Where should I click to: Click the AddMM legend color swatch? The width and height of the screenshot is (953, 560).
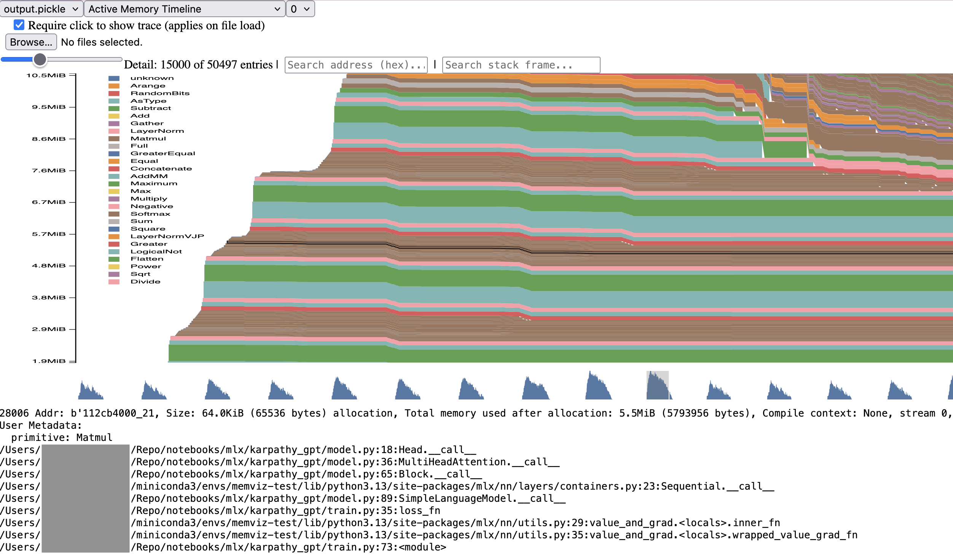point(114,177)
